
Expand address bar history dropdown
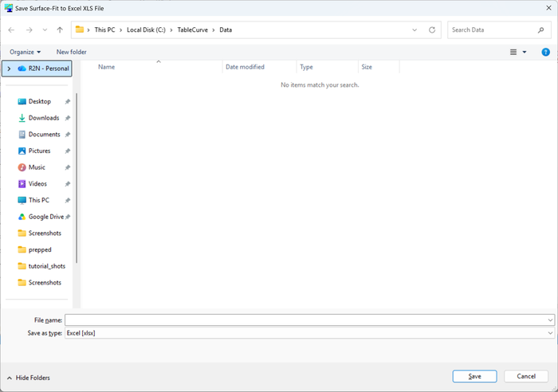[415, 30]
